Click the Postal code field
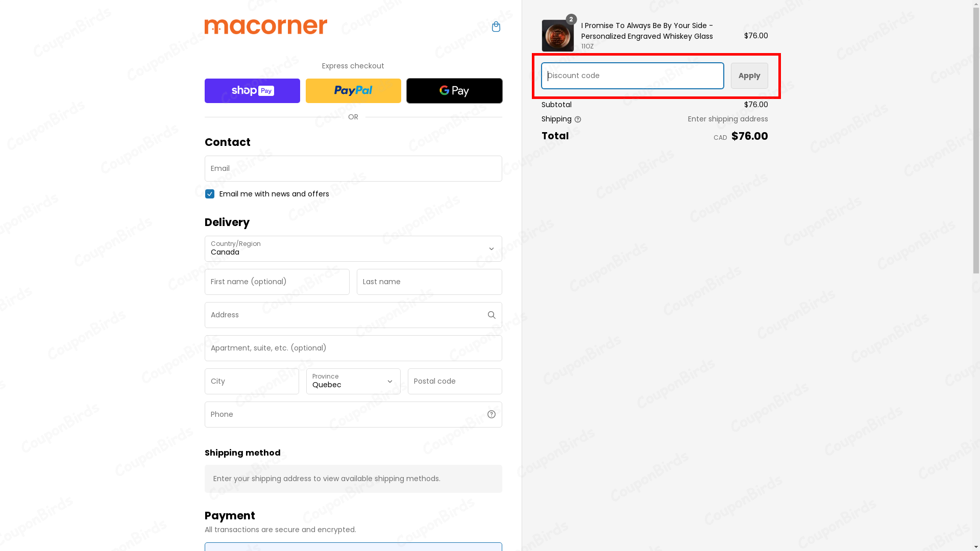Viewport: 980px width, 551px height. point(454,381)
